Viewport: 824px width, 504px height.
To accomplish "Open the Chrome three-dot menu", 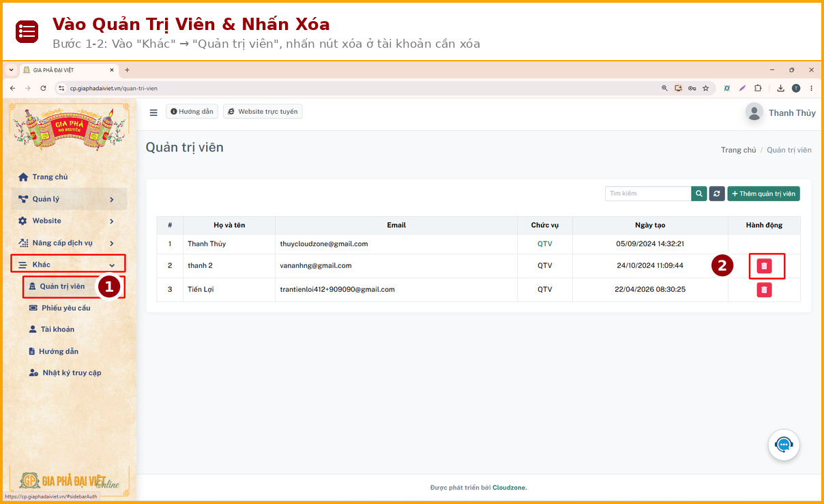I will click(x=811, y=88).
